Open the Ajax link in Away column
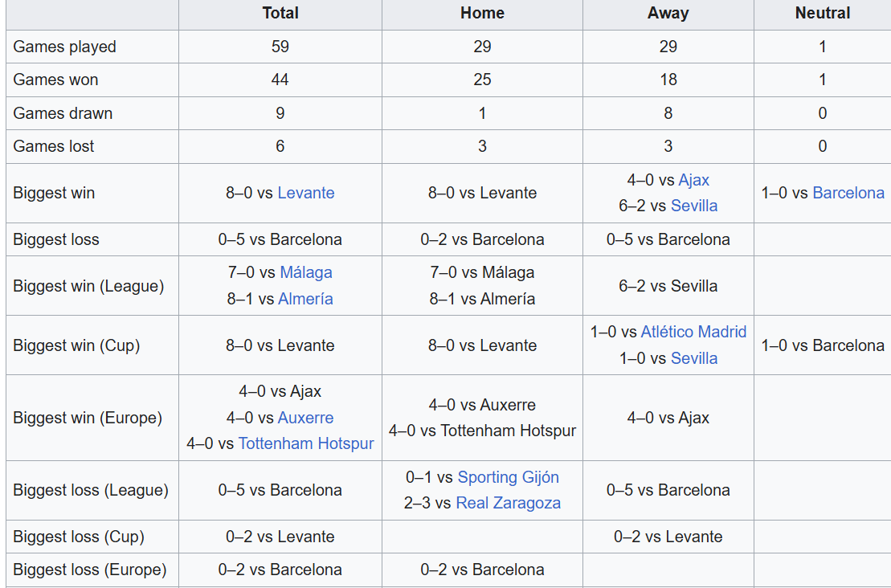 (693, 180)
